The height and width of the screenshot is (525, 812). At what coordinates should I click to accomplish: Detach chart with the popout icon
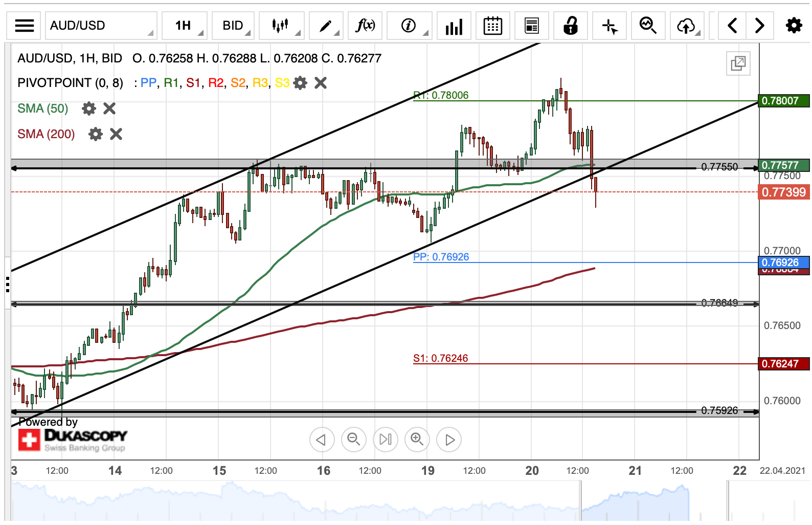click(738, 63)
